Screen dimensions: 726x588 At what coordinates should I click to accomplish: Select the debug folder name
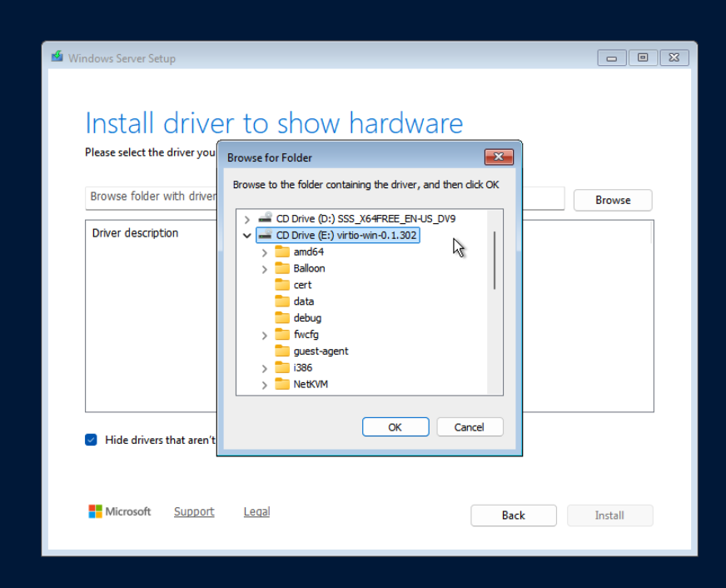point(307,318)
